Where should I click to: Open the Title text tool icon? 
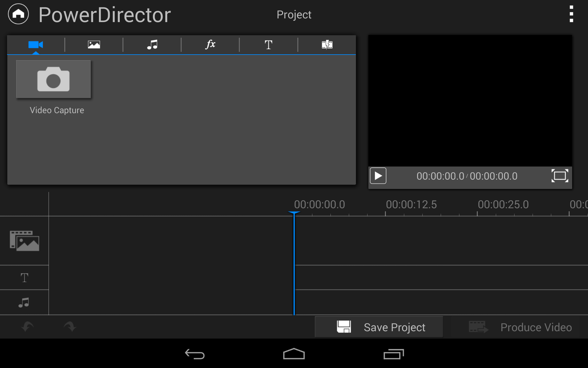[x=269, y=45]
